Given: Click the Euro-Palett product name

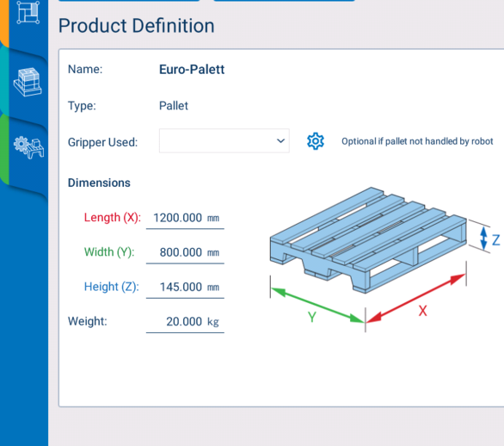Looking at the screenshot, I should pyautogui.click(x=192, y=70).
